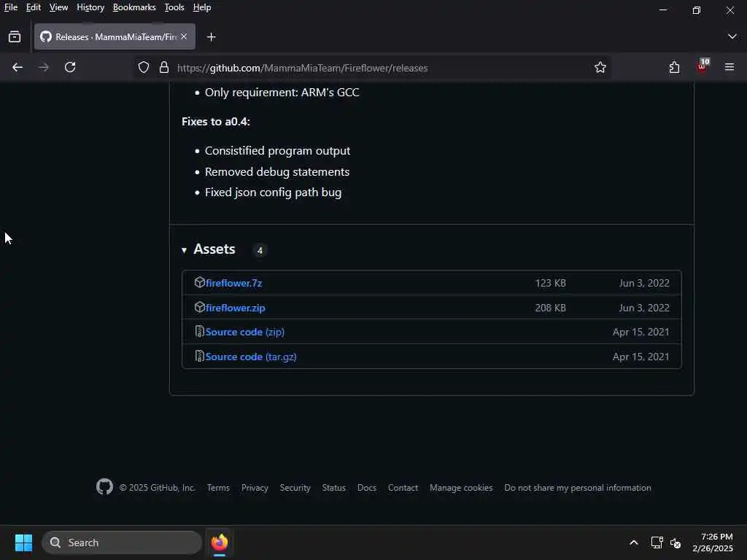Open Firefox View tab overview icon

15,36
